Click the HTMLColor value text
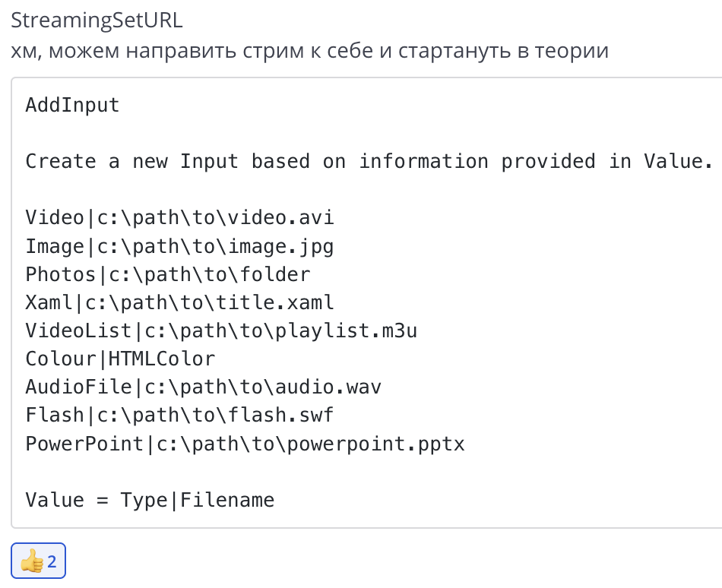 coord(162,359)
